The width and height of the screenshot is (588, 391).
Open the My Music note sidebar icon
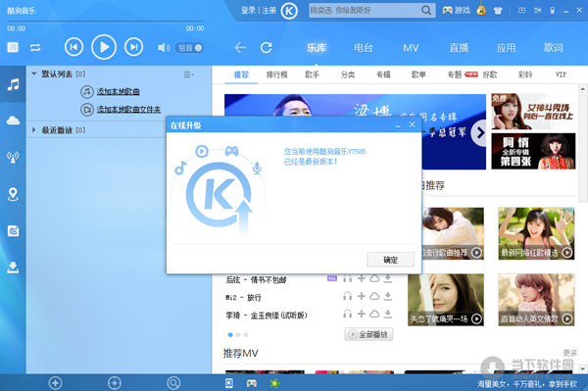tap(13, 84)
